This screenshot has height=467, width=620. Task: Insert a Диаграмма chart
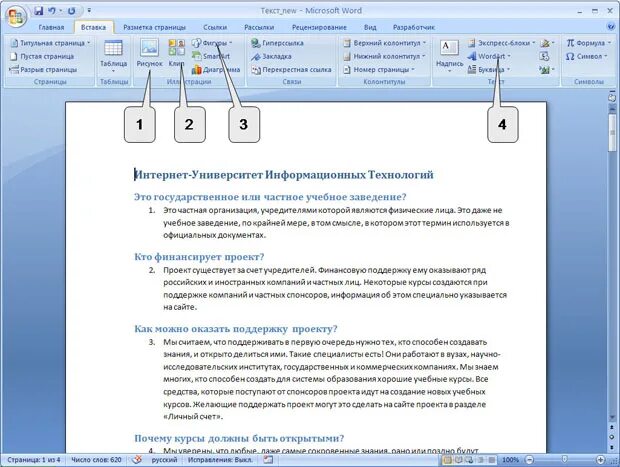216,70
